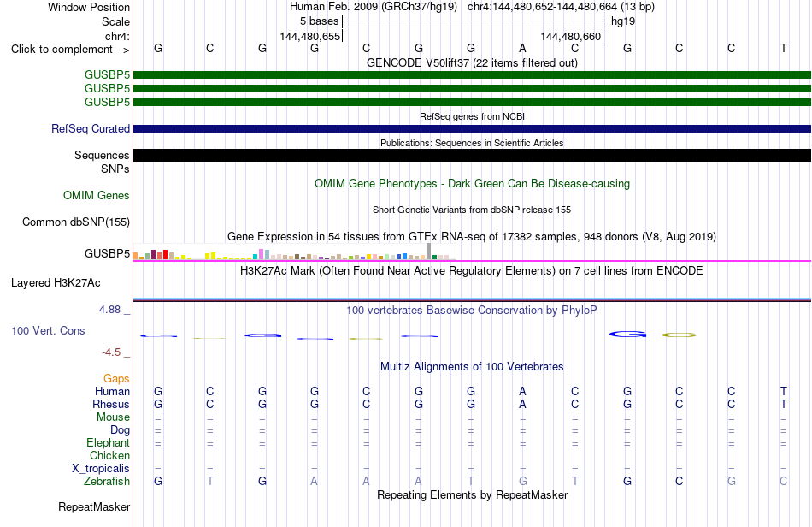
Task: Open the "OMIM Gene Phenotypes" green track title
Action: (472, 183)
